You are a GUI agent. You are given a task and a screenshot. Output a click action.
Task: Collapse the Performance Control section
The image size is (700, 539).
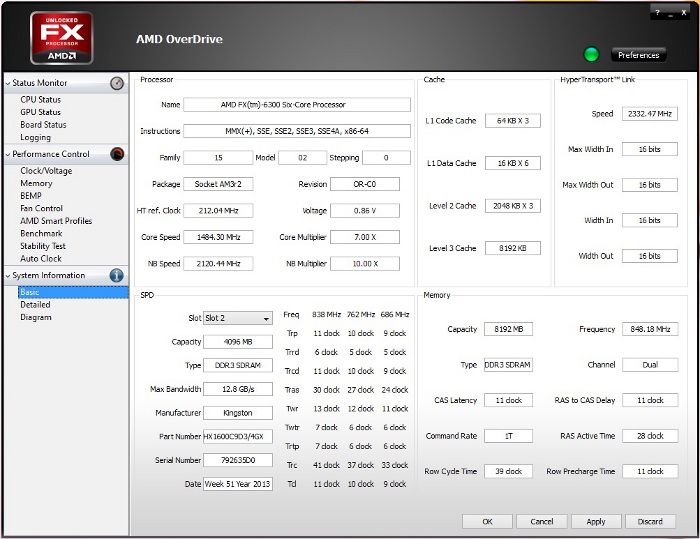[x=8, y=155]
